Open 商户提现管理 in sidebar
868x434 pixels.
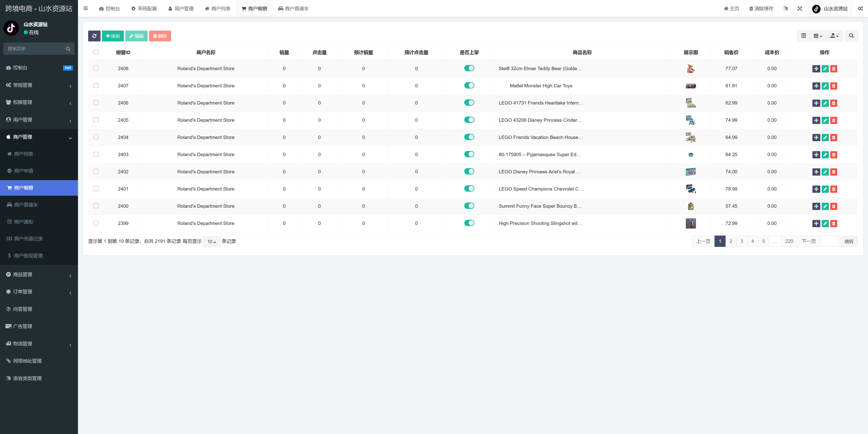pos(28,256)
